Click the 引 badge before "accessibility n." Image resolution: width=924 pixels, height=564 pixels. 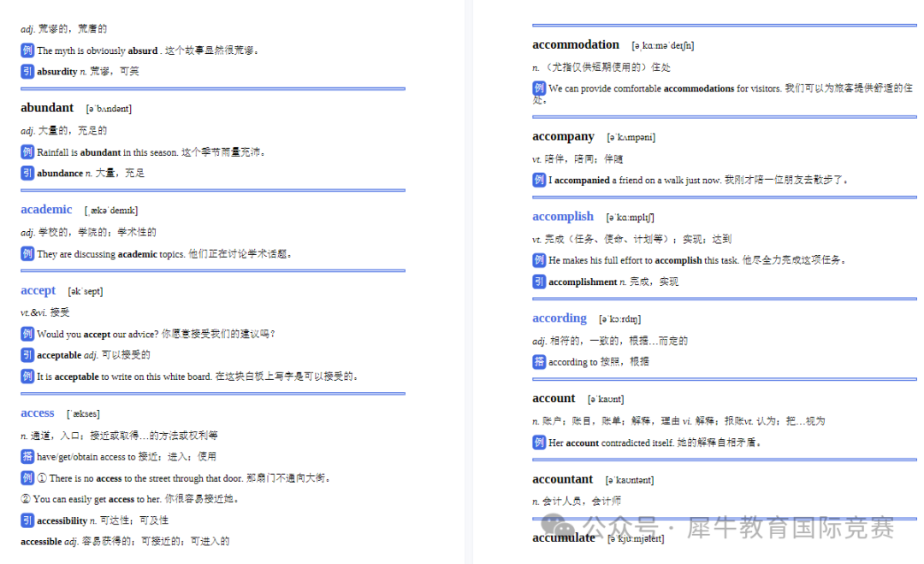[x=27, y=520]
